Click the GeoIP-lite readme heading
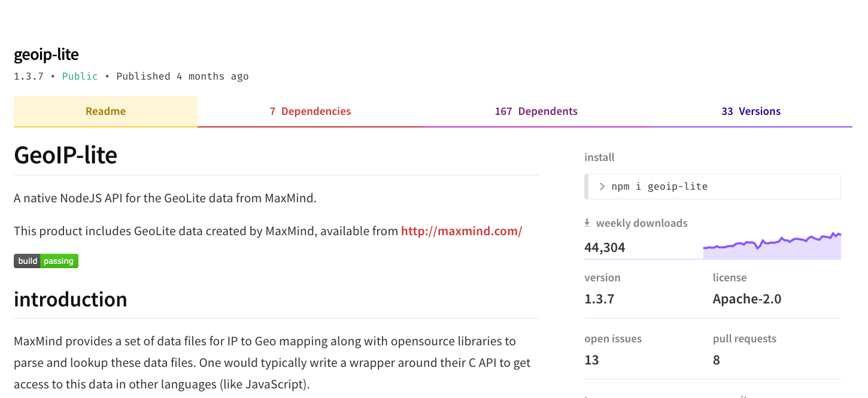868x398 pixels. [66, 155]
